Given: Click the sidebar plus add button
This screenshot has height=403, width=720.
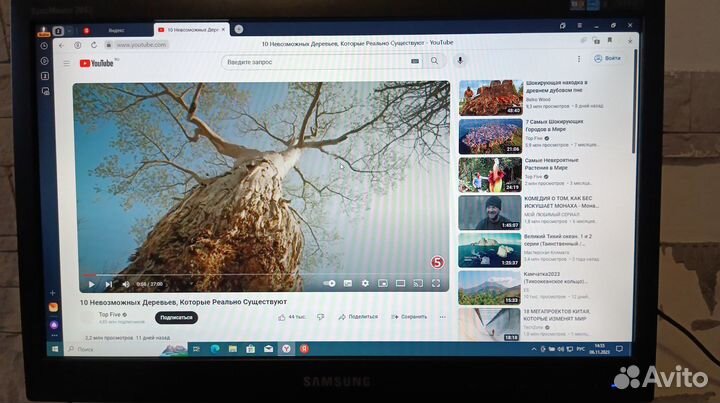Looking at the screenshot, I should pyautogui.click(x=53, y=293).
